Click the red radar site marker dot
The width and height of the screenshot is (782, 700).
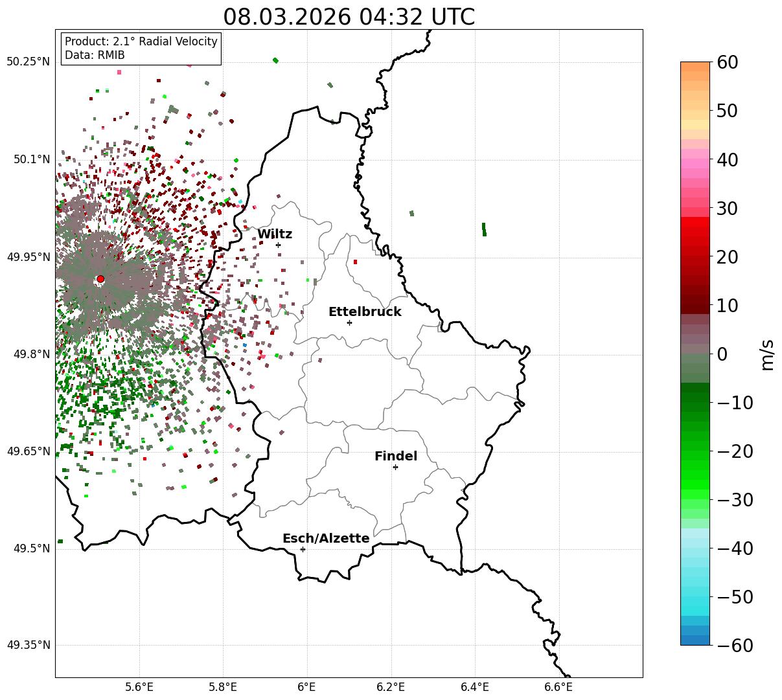(x=100, y=279)
